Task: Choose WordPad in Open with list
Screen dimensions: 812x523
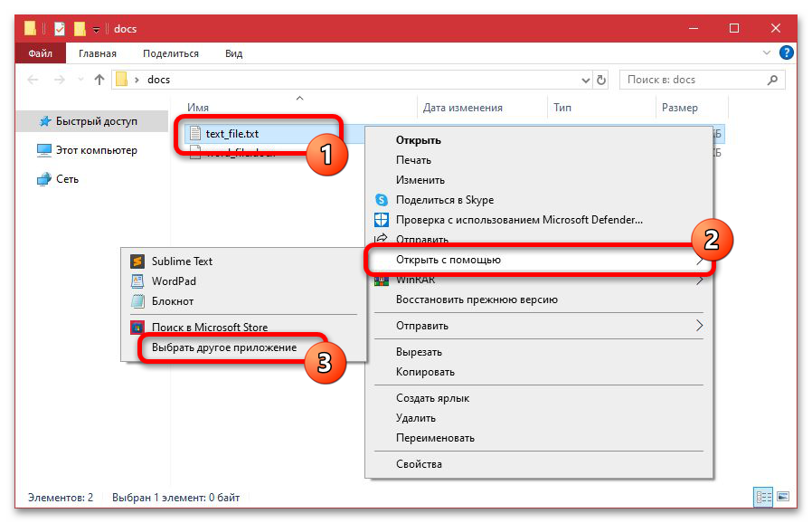Action: tap(173, 281)
